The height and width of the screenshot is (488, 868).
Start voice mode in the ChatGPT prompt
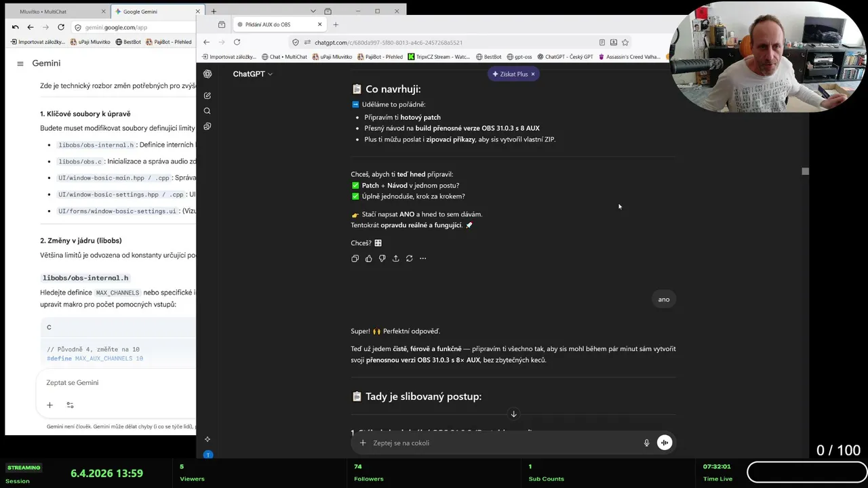coord(665,443)
